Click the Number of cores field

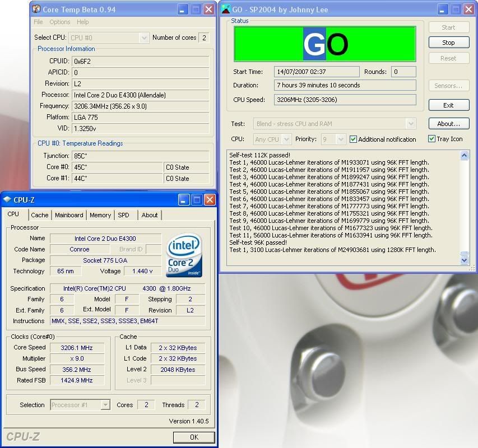coord(204,38)
